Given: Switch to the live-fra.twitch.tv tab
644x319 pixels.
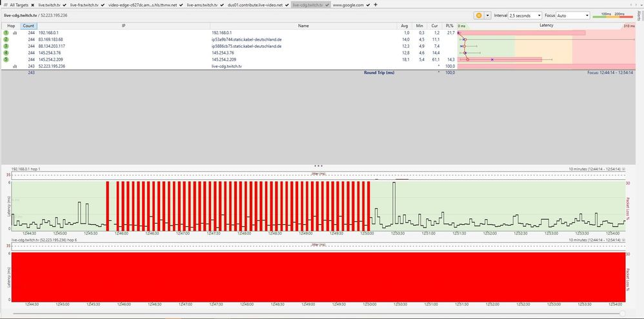Looking at the screenshot, I should pyautogui.click(x=84, y=5).
